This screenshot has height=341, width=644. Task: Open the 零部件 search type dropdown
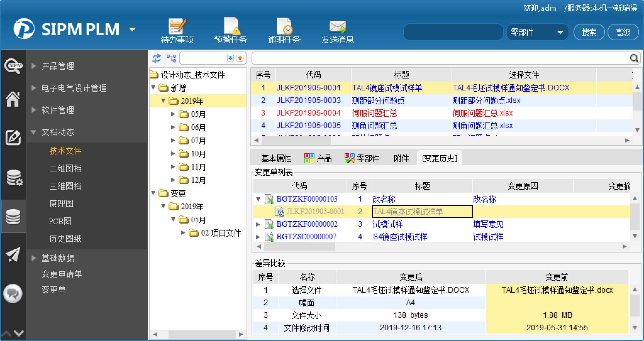560,32
